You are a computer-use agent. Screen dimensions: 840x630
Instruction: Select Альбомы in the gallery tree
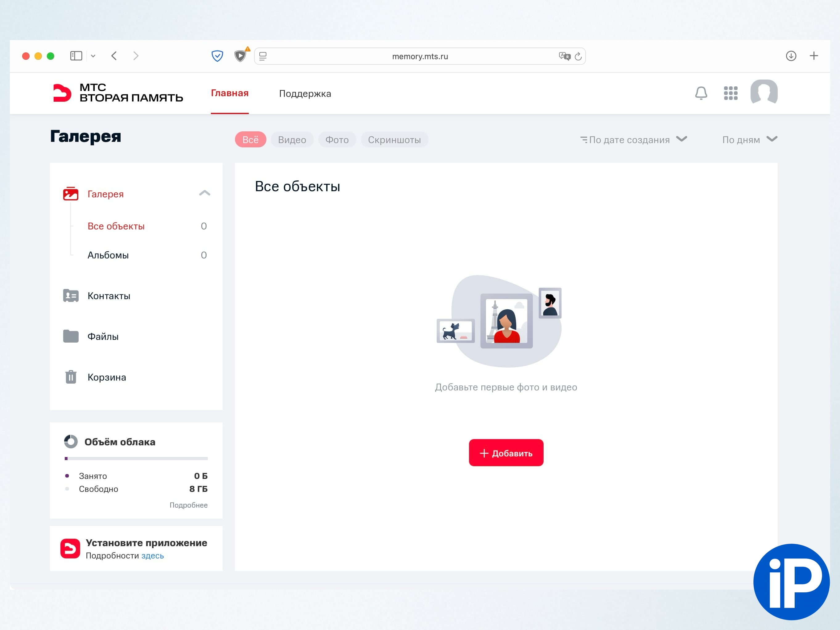pyautogui.click(x=108, y=255)
